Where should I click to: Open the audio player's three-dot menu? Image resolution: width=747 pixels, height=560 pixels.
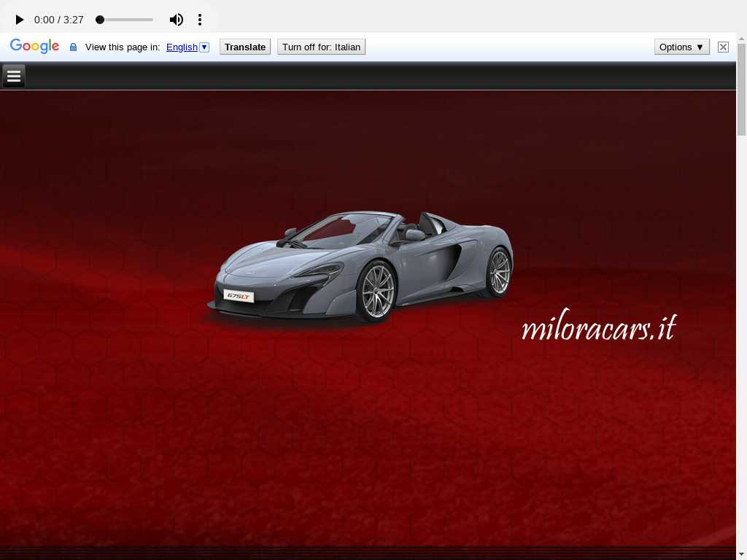tap(200, 20)
